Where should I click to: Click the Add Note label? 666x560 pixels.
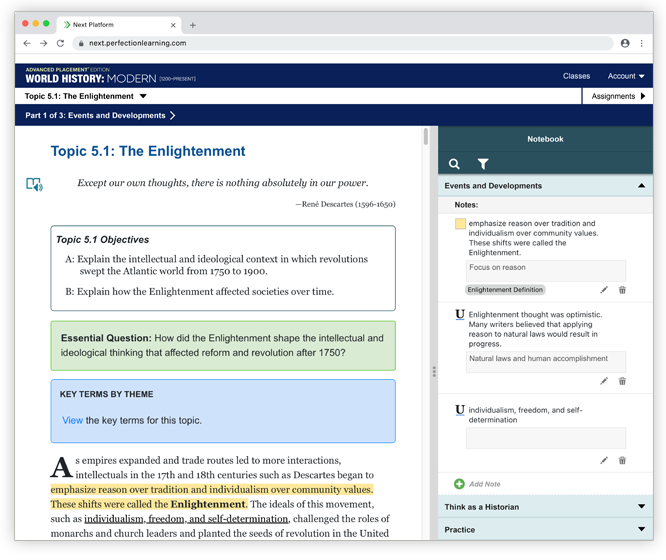click(485, 484)
